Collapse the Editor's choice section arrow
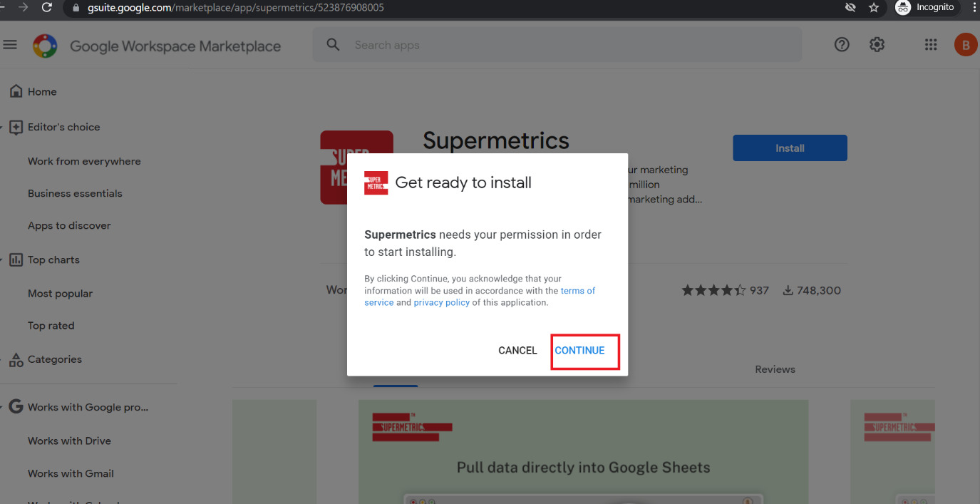The height and width of the screenshot is (504, 980). click(x=2, y=127)
